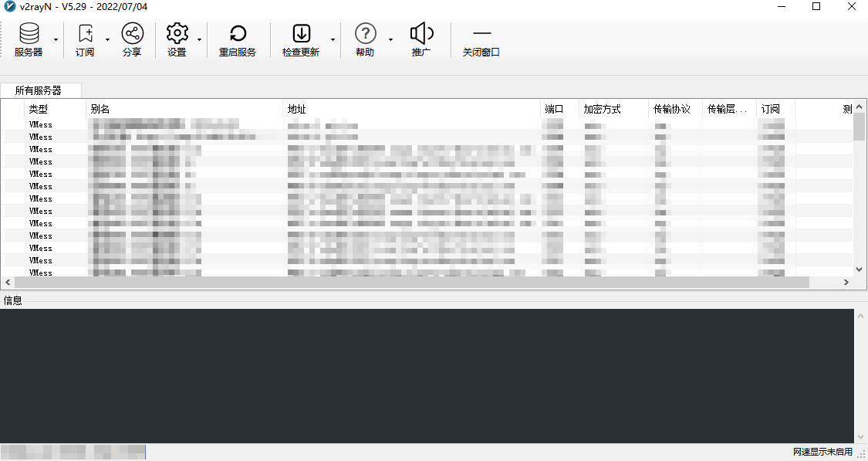Sort by the 传输协议 column header
The height and width of the screenshot is (461, 868).
675,109
